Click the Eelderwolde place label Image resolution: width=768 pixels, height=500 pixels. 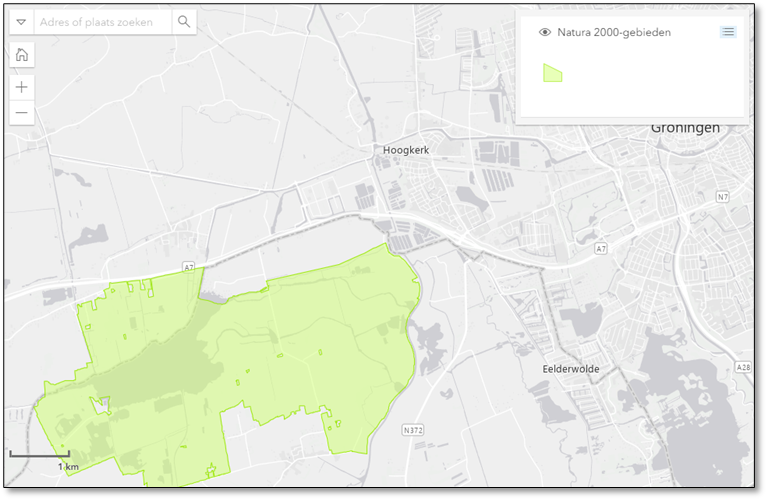[x=571, y=369]
